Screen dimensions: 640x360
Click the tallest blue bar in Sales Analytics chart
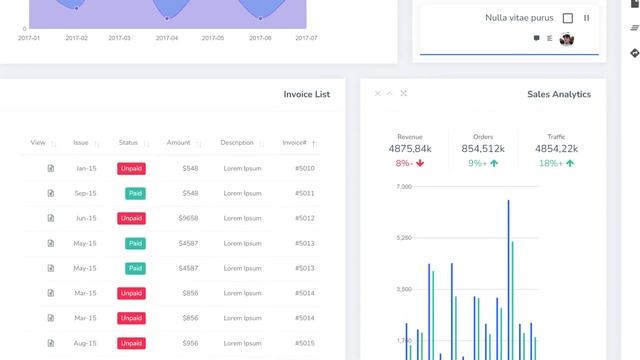(508, 280)
